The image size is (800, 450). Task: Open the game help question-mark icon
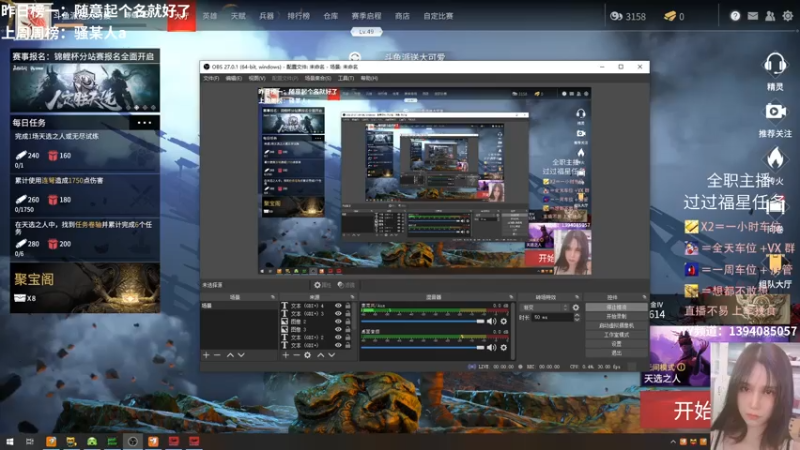tap(735, 16)
